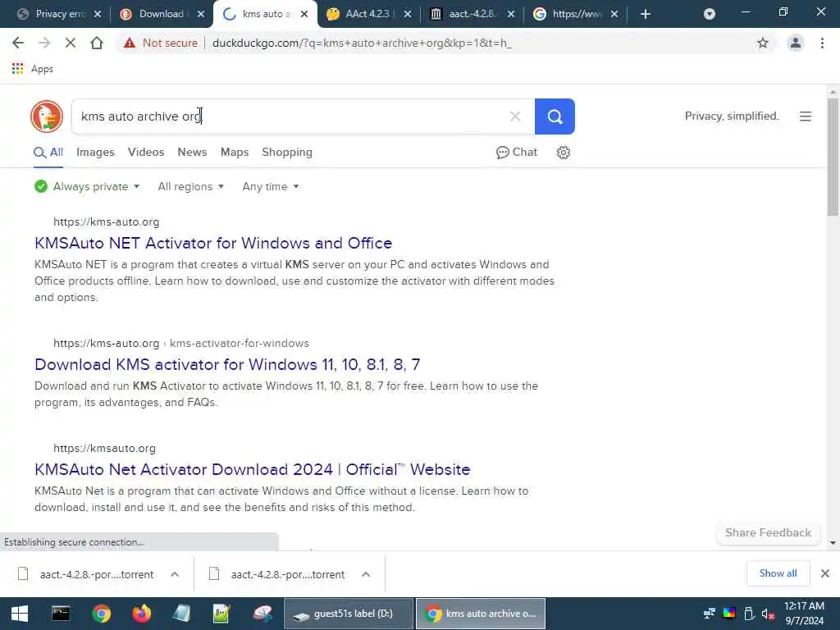Open the tab search dropdown in title bar
This screenshot has width=840, height=630.
(x=710, y=14)
